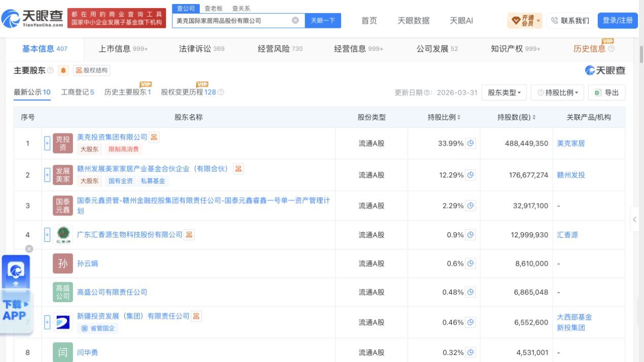Click the 登录/注册 button
The image size is (644, 362).
click(618, 20)
